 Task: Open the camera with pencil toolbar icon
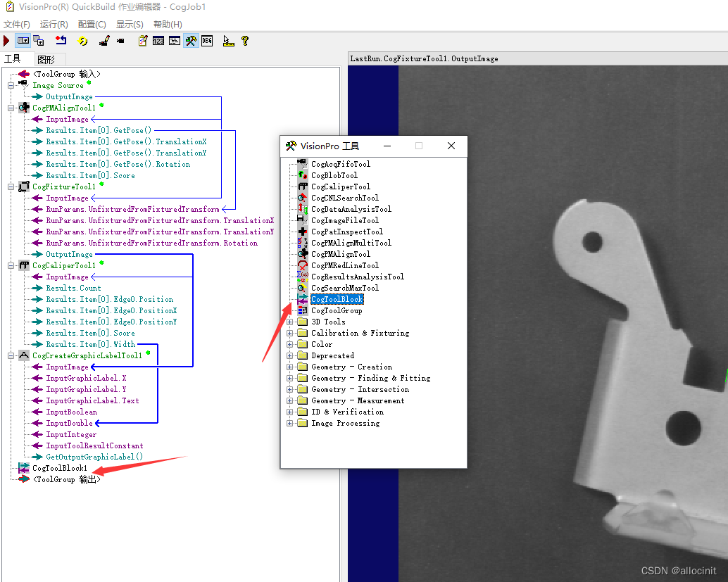pos(104,41)
